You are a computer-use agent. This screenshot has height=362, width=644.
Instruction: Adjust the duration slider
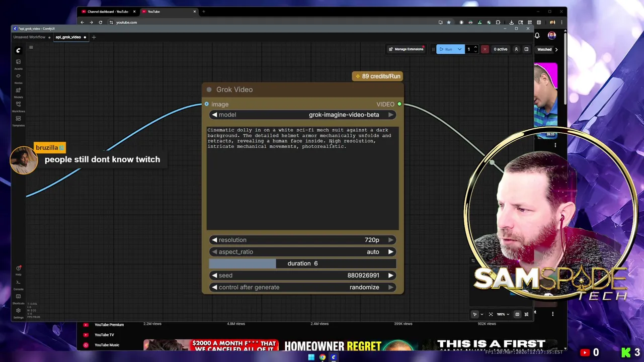coord(302,263)
